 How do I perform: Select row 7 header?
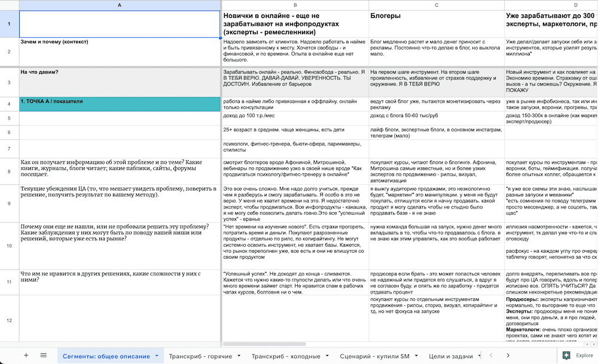[9, 149]
